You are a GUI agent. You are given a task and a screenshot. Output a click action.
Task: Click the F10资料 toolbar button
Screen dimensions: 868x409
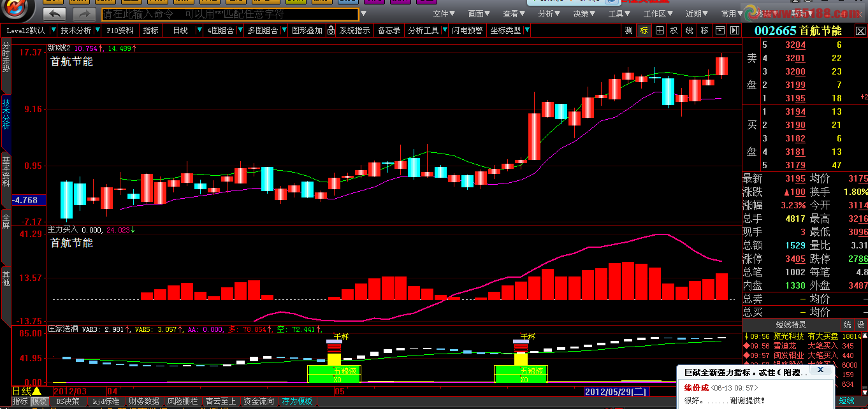(120, 30)
